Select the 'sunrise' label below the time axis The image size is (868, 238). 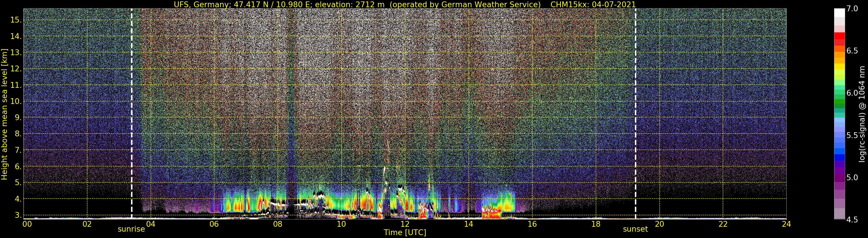click(x=131, y=229)
